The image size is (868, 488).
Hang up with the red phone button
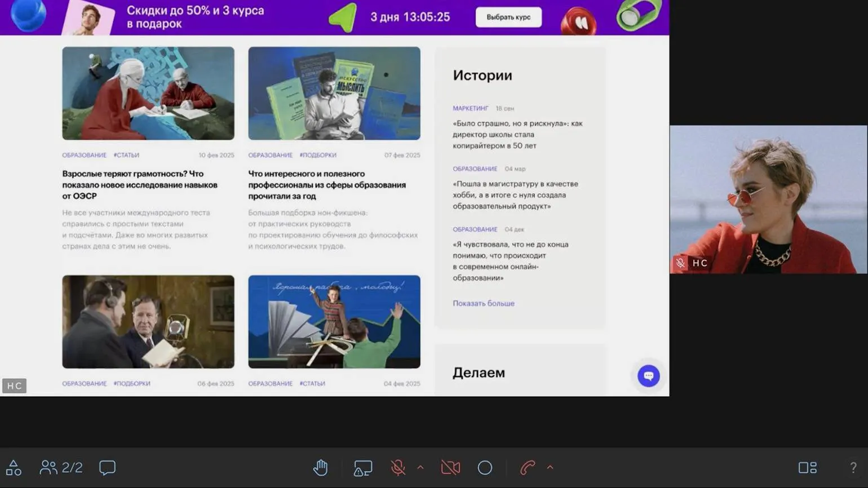[528, 468]
